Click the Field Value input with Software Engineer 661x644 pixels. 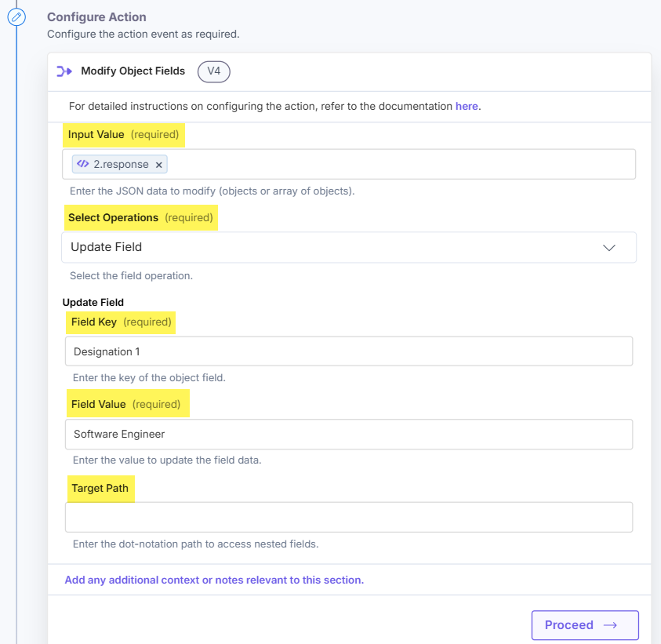[349, 434]
